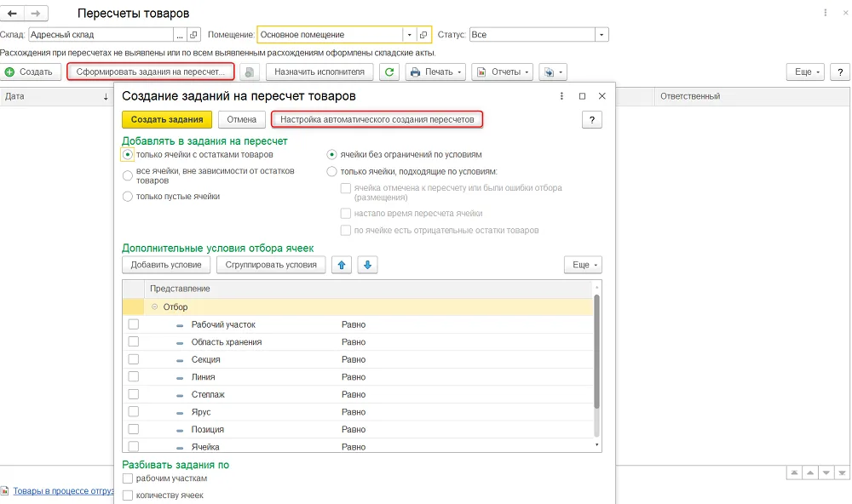Select 'только ячейки, подходящие по условиям'

(x=331, y=172)
